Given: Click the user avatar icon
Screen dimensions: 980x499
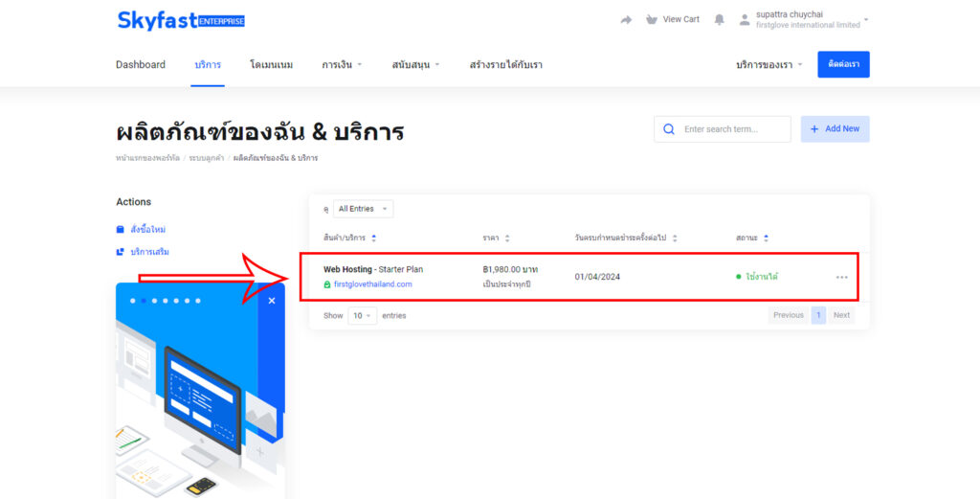Looking at the screenshot, I should pos(744,20).
